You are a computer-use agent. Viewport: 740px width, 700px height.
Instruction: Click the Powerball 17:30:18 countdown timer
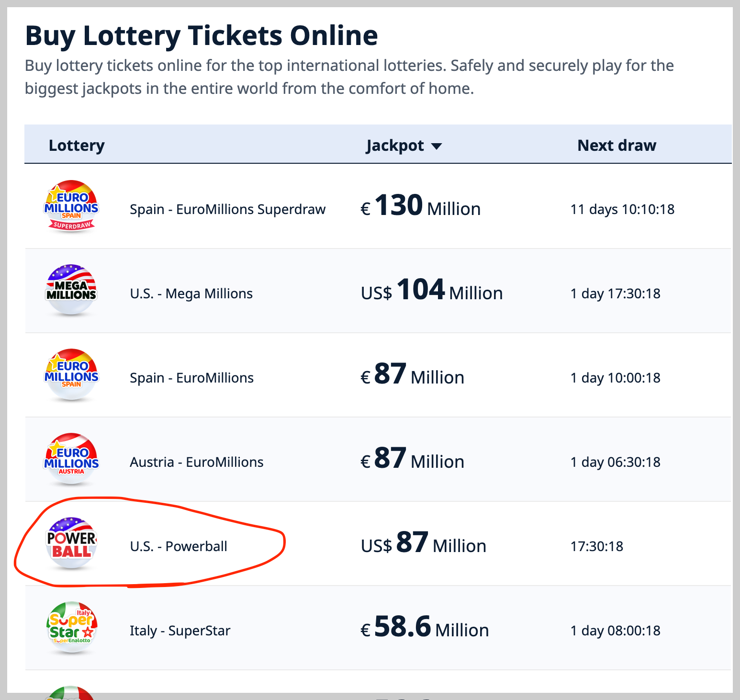596,546
